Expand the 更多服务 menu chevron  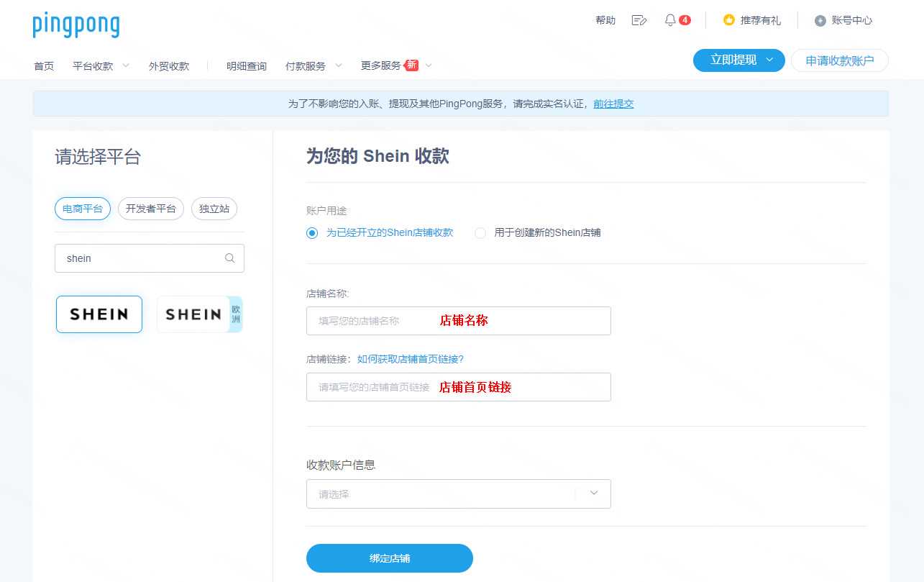tap(429, 65)
